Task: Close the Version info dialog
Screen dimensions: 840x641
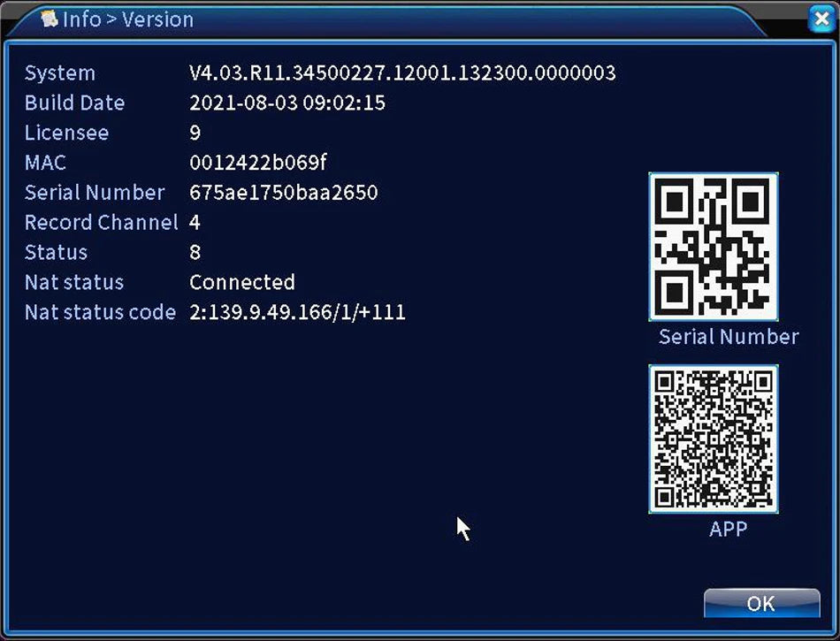Action: click(x=820, y=19)
